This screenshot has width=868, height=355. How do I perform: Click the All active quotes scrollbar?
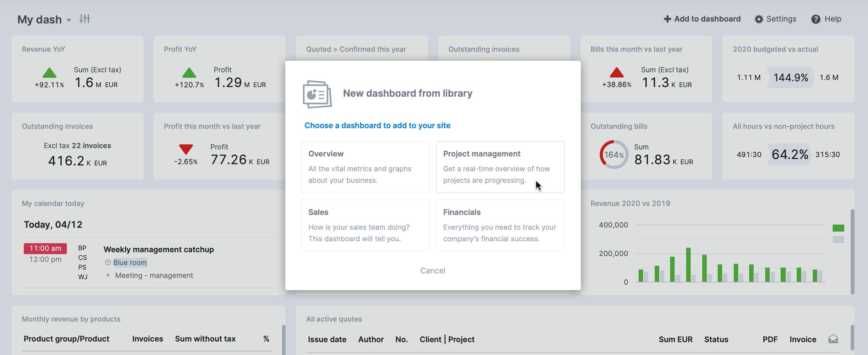click(852, 337)
